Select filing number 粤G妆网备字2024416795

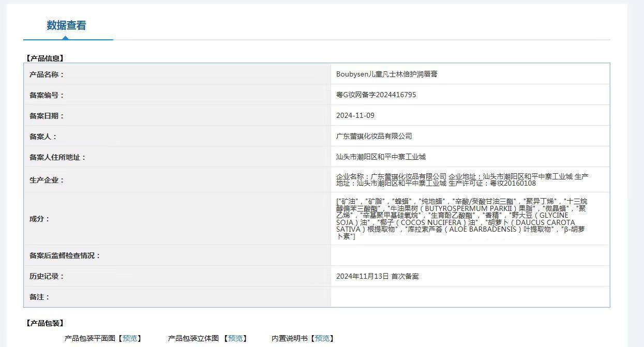point(376,95)
